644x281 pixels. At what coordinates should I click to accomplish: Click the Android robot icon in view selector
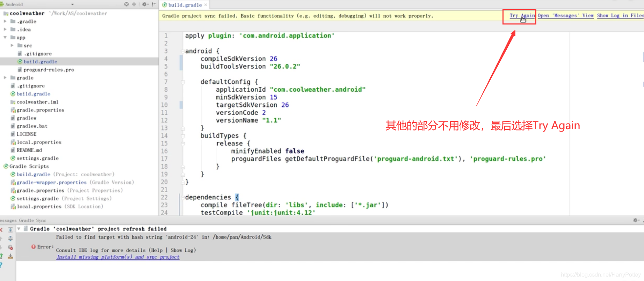click(x=2, y=4)
